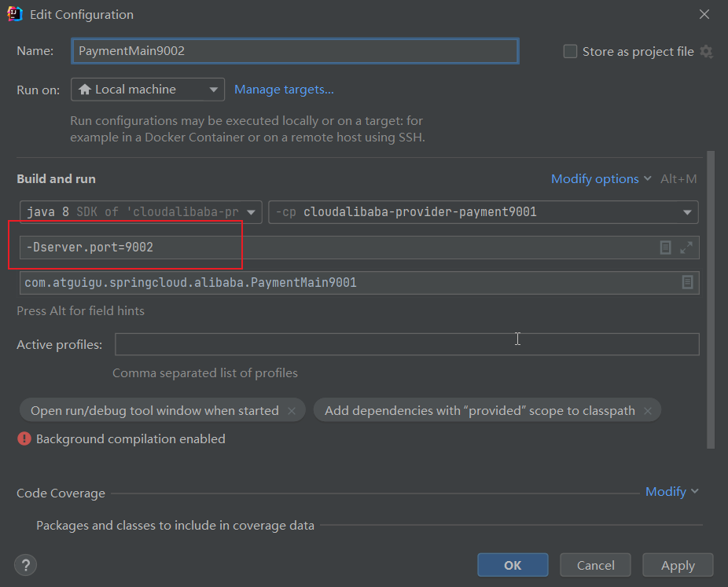Click the gear icon beside Store as project file
This screenshot has width=728, height=587.
pos(706,52)
